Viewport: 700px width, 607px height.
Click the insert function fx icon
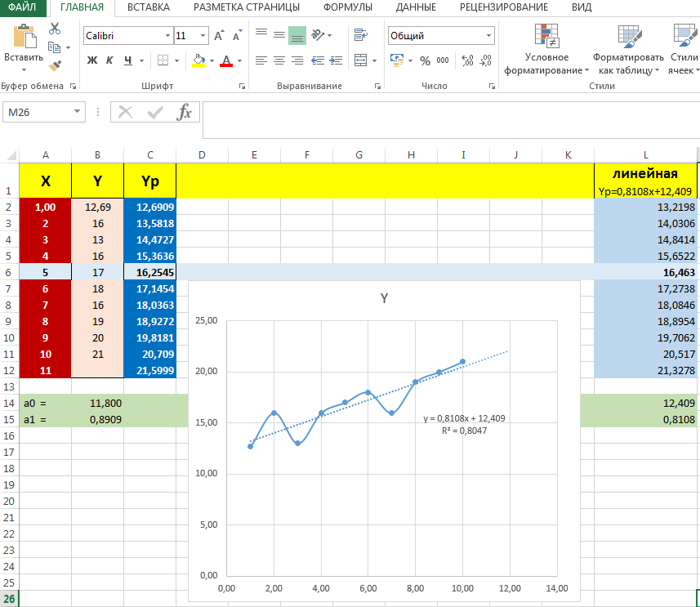184,112
